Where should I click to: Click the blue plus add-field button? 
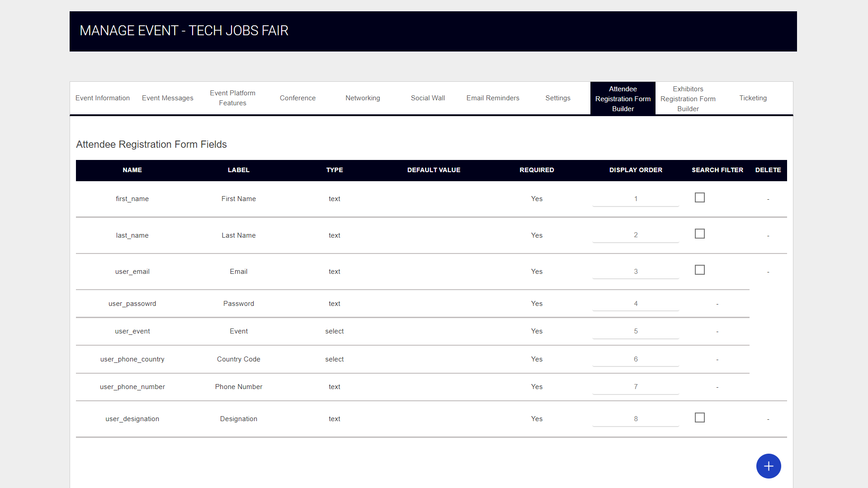[x=769, y=466]
